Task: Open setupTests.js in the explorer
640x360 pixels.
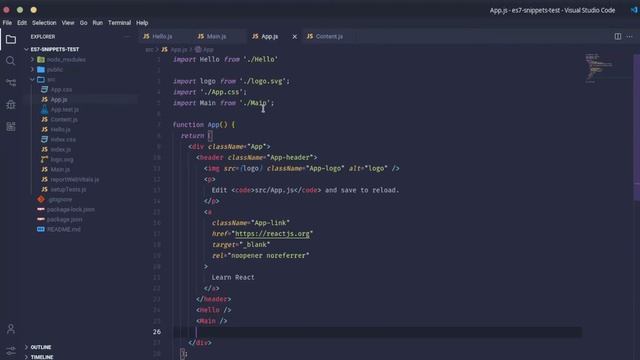Action: click(x=68, y=189)
